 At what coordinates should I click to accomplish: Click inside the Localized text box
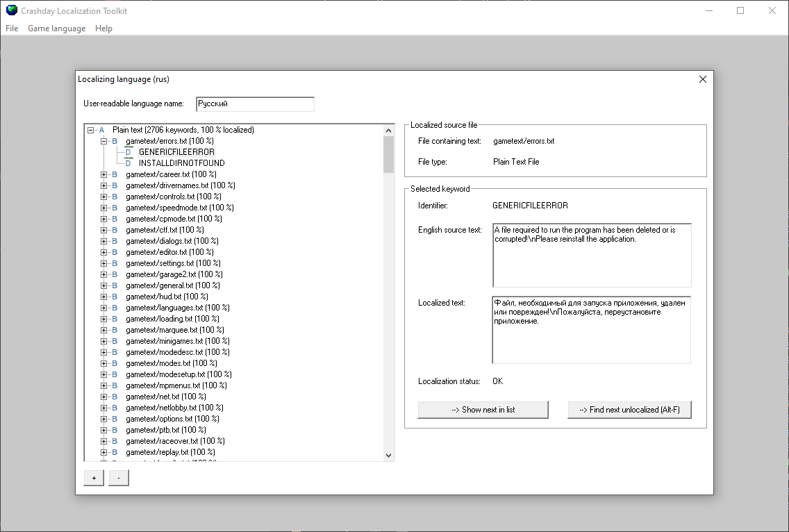[592, 330]
